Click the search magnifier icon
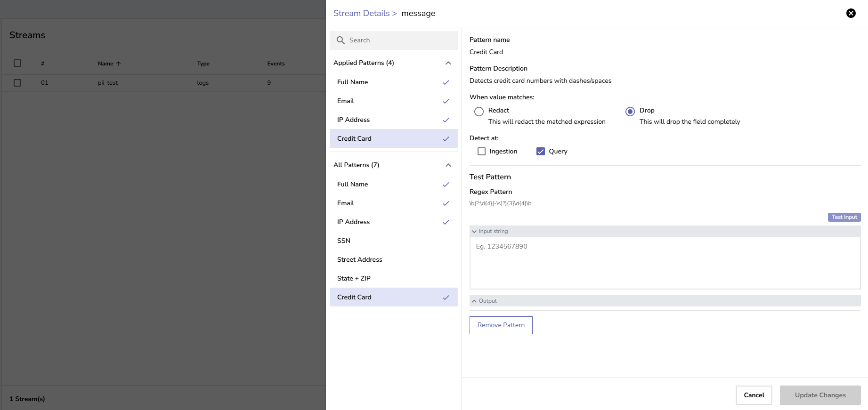 click(x=341, y=40)
